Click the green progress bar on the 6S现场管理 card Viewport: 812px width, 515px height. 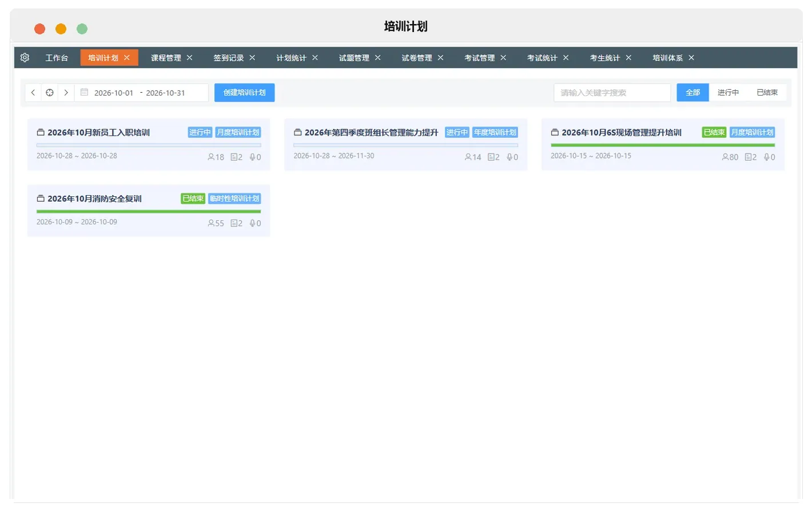tap(663, 145)
